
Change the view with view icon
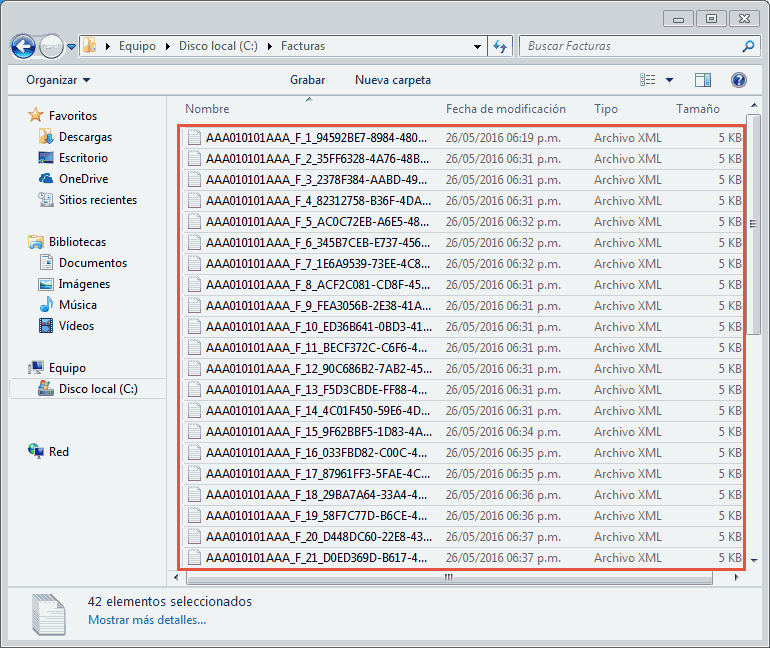pos(648,80)
